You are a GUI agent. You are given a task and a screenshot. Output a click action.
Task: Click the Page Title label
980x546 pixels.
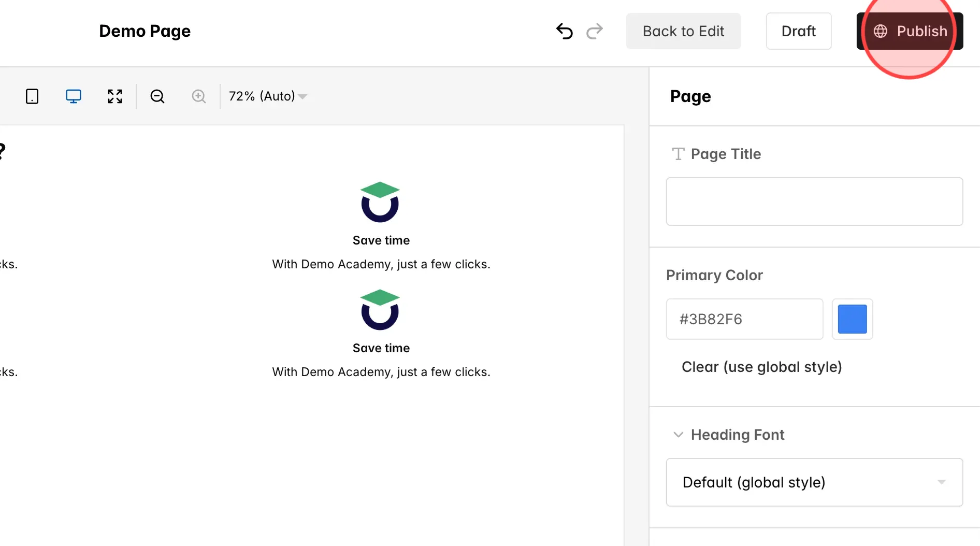coord(726,154)
